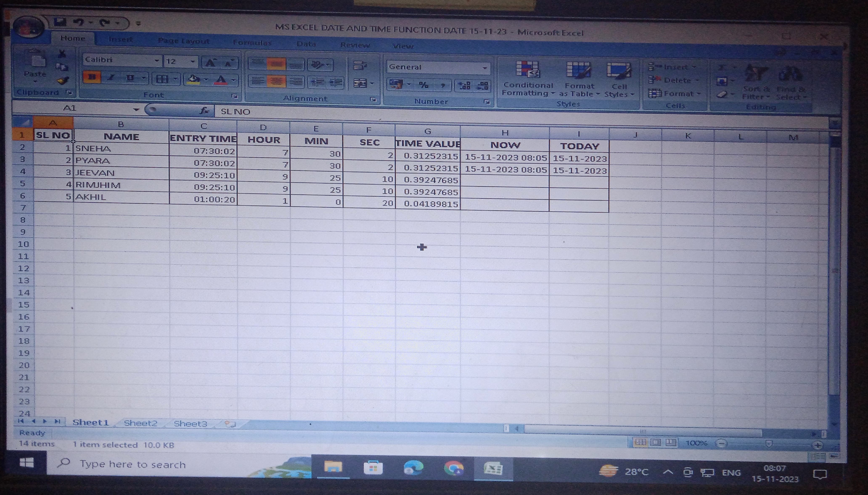868x495 pixels.
Task: Click the Percent Style button
Action: (423, 85)
